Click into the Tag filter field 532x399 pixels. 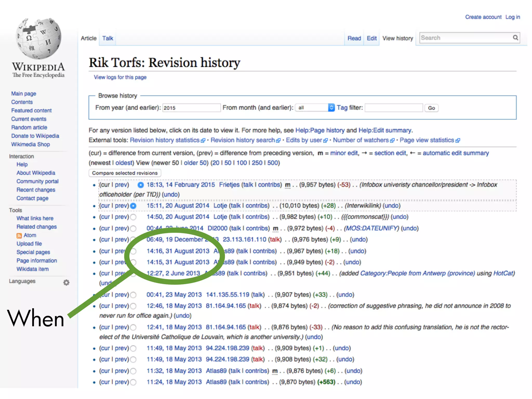[x=393, y=108]
